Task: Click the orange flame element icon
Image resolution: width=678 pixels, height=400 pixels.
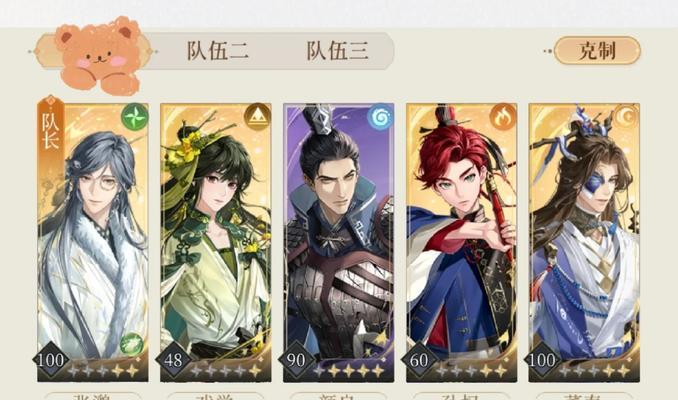Action: (503, 117)
